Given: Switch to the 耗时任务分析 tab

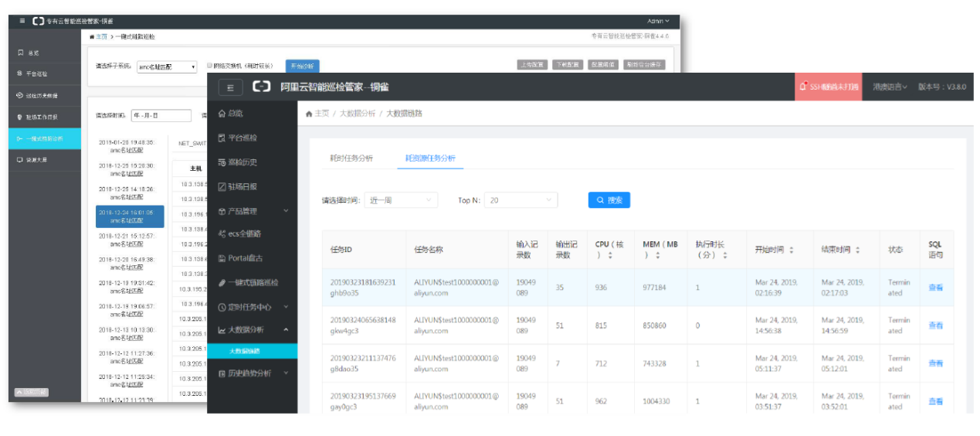Looking at the screenshot, I should 352,158.
